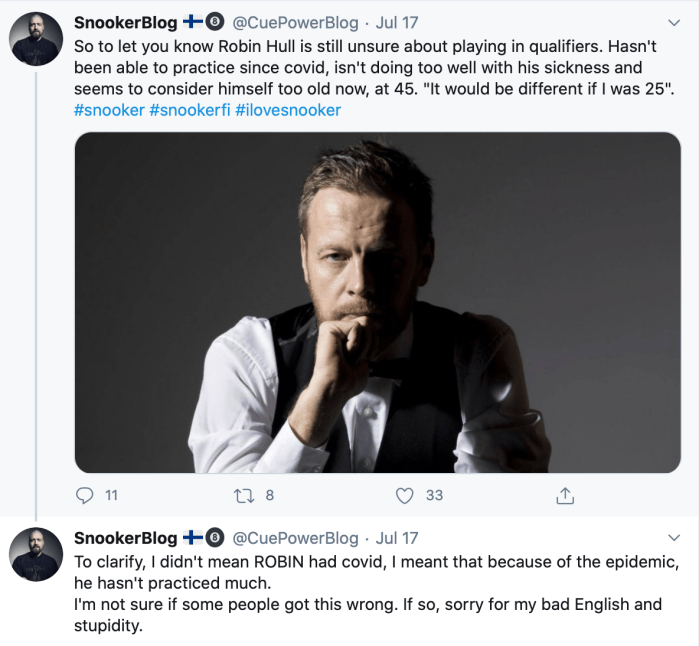This screenshot has height=646, width=699.
Task: Click the first tweet's profile avatar
Action: [37, 44]
